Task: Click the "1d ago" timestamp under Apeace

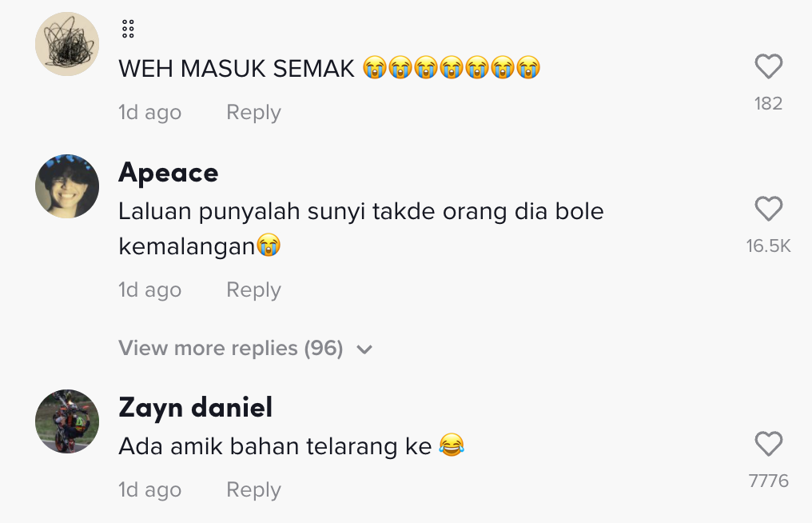Action: click(x=149, y=289)
